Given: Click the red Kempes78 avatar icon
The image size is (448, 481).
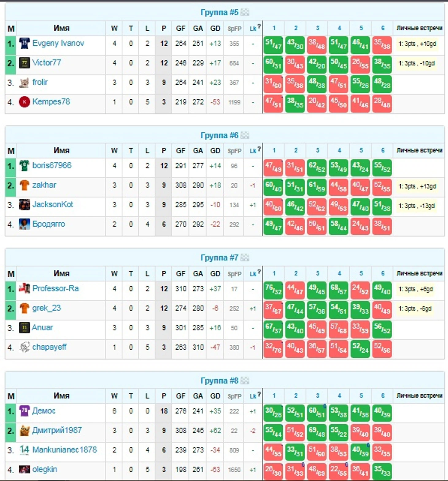Looking at the screenshot, I should point(24,102).
